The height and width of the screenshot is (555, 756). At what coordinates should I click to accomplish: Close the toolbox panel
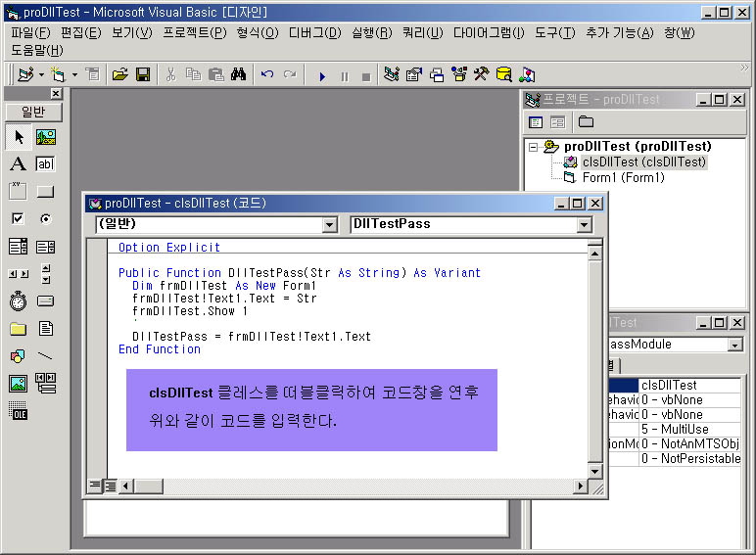click(57, 93)
